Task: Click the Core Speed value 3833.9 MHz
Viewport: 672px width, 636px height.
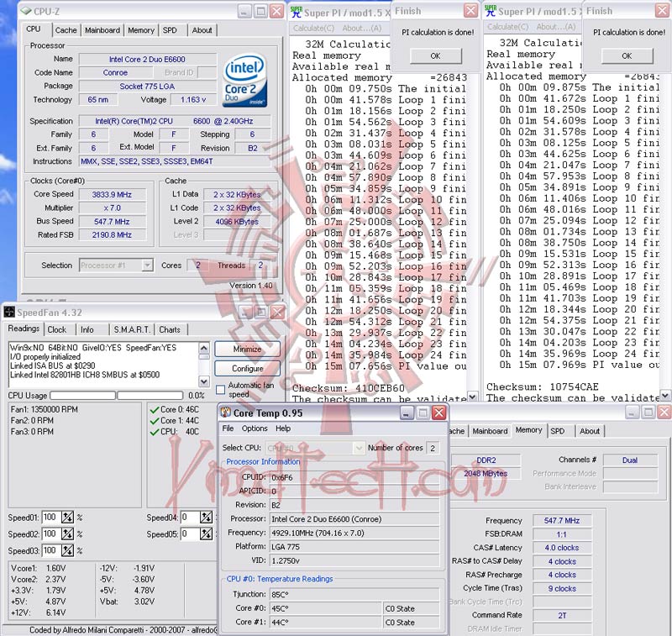Action: 112,195
